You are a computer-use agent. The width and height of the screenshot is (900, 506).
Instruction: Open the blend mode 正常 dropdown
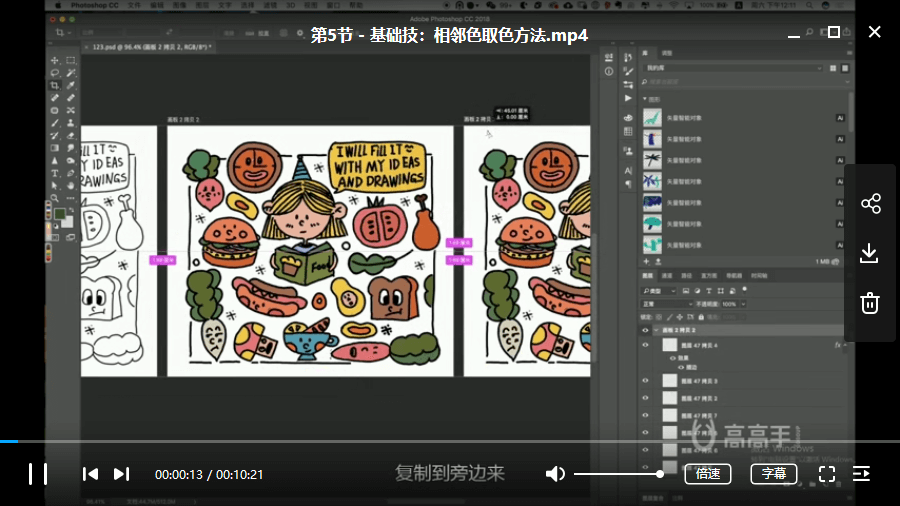667,304
